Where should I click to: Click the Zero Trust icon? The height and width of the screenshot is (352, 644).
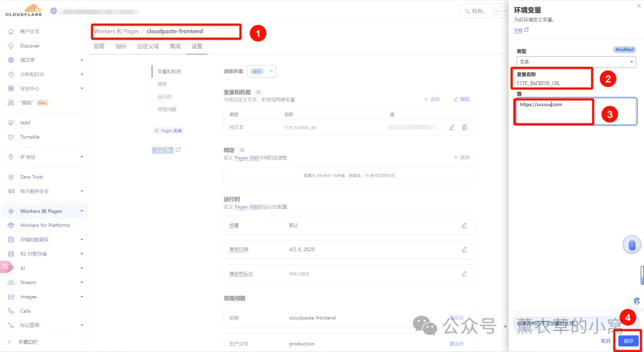pyautogui.click(x=11, y=177)
